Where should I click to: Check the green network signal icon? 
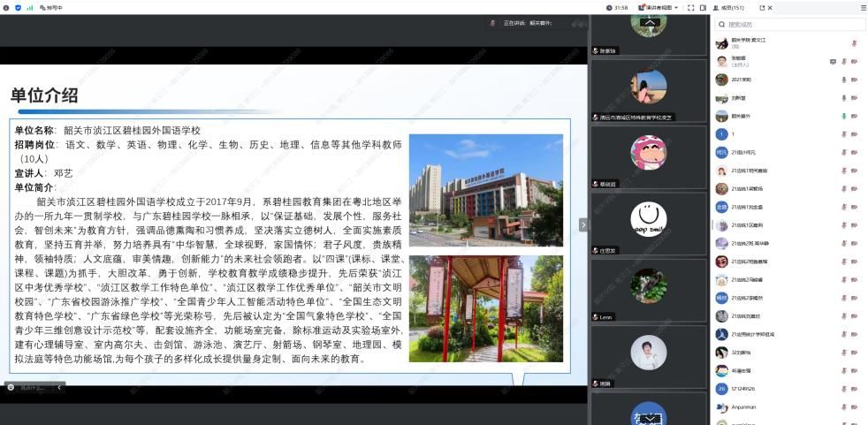click(30, 8)
